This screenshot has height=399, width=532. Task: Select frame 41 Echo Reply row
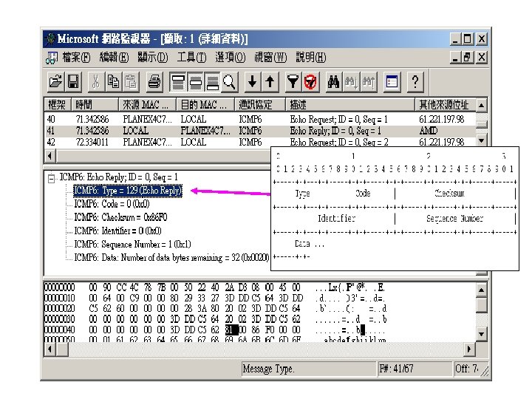pos(260,131)
